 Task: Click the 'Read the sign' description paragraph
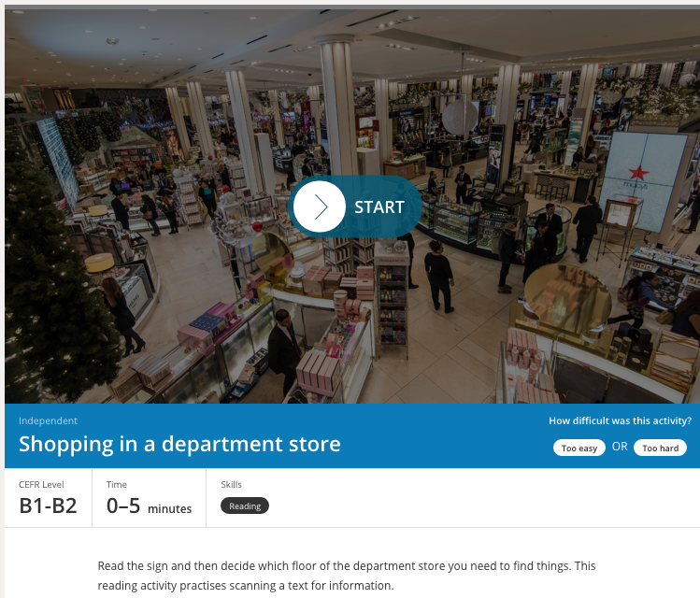pos(347,576)
